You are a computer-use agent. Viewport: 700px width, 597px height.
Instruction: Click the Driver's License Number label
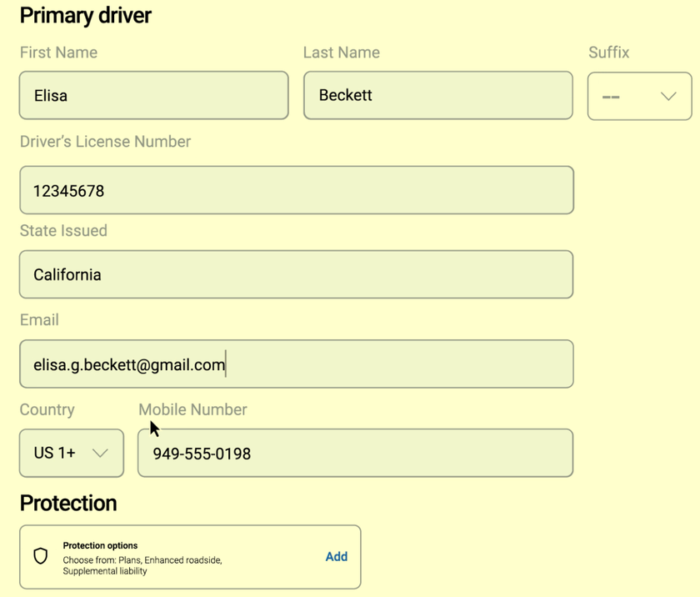pyautogui.click(x=105, y=142)
